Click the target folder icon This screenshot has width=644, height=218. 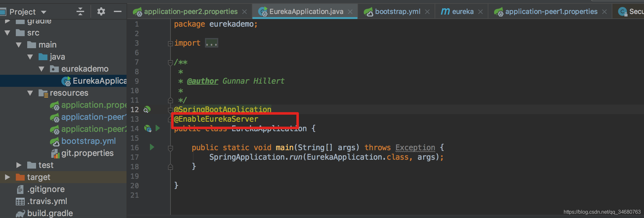coord(20,177)
